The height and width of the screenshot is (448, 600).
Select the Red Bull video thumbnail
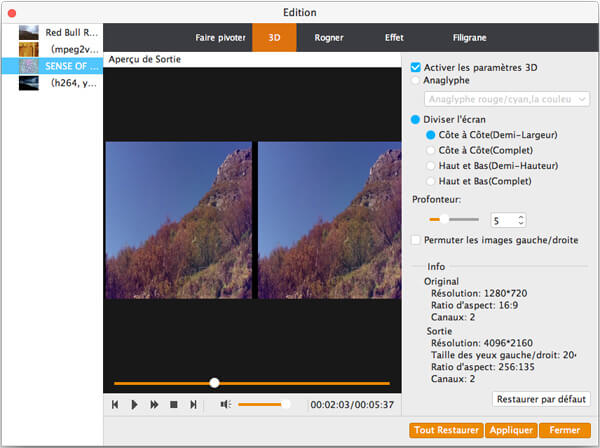pos(29,33)
